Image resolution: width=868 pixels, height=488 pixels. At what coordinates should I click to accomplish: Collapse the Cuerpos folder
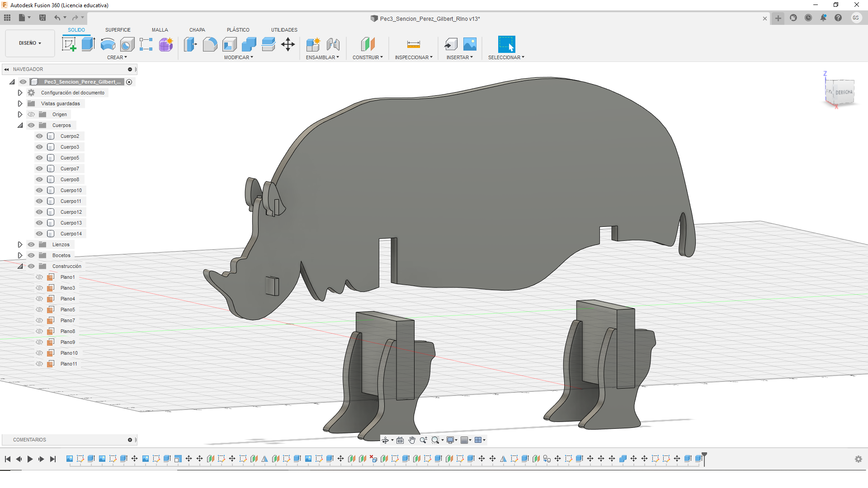click(x=20, y=125)
